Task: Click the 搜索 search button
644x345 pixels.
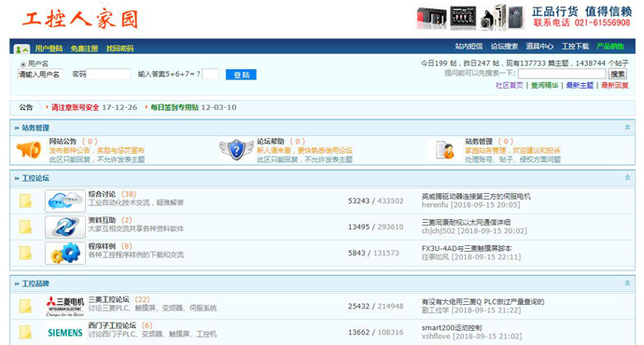Action: pyautogui.click(x=618, y=74)
